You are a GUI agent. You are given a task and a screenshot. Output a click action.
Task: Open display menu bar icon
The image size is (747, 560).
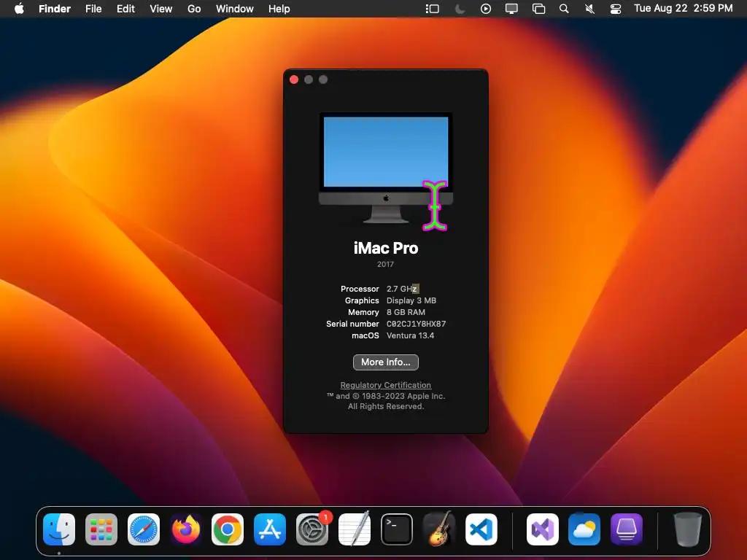(511, 9)
